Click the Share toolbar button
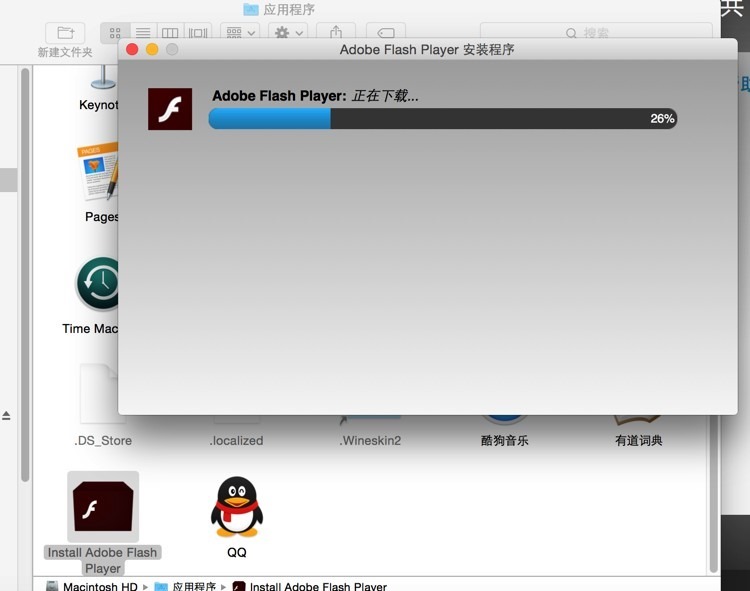 336,33
